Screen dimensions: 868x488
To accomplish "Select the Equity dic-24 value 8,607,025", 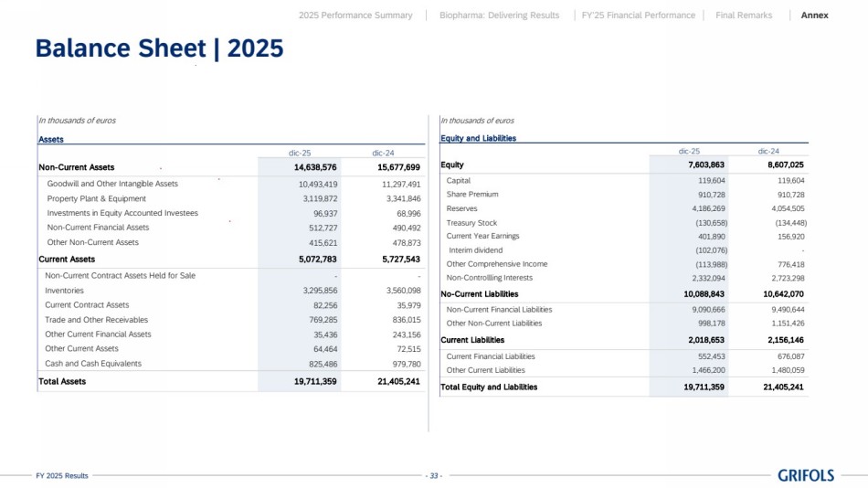I will [x=786, y=165].
